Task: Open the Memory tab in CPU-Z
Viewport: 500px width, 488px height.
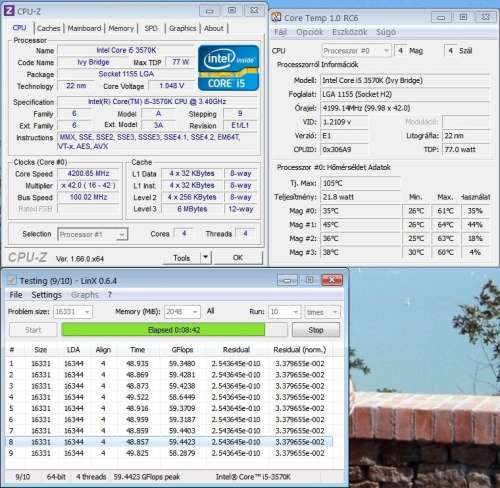Action: click(x=121, y=28)
